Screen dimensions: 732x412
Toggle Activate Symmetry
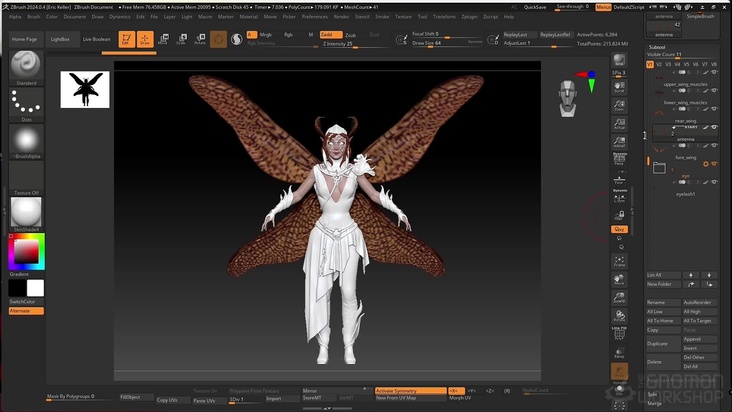(410, 391)
